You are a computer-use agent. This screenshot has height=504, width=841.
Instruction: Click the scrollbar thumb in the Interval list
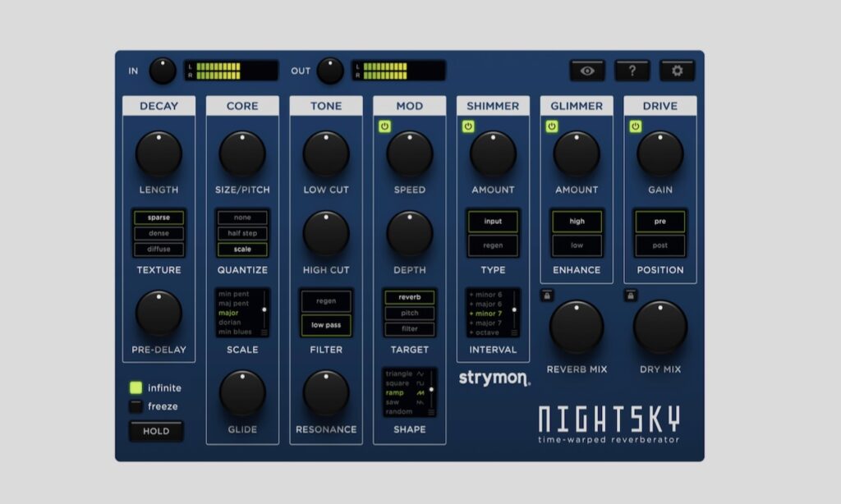pyautogui.click(x=514, y=309)
